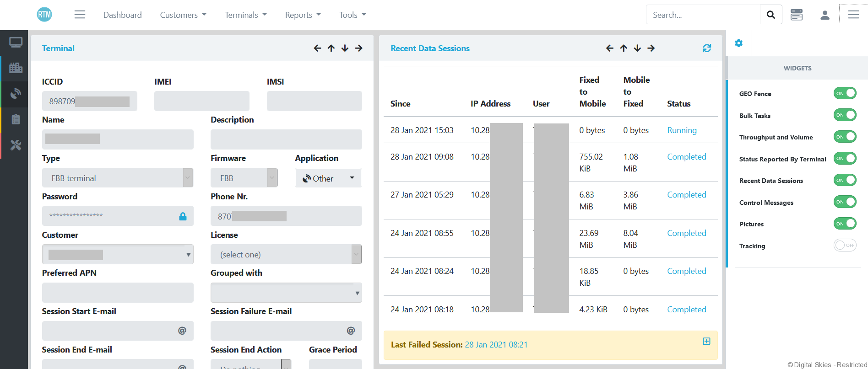Open the Type dropdown showing FBB terminal
Viewport: 868px width, 369px height.
tap(117, 178)
